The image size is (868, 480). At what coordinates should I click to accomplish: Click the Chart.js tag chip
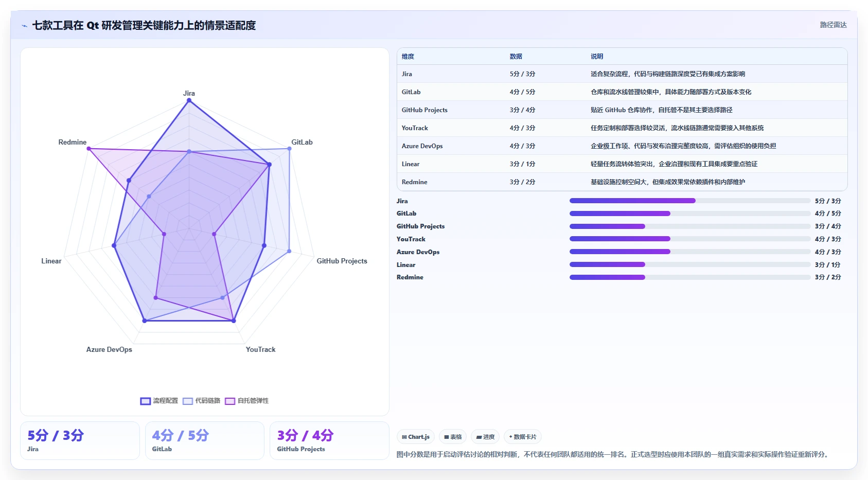click(x=416, y=437)
